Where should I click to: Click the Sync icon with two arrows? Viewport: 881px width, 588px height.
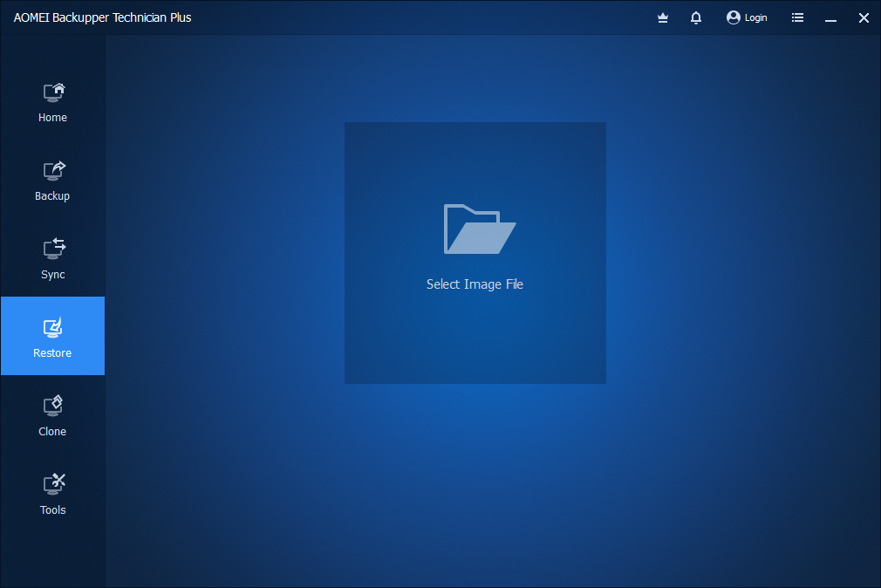pyautogui.click(x=54, y=249)
